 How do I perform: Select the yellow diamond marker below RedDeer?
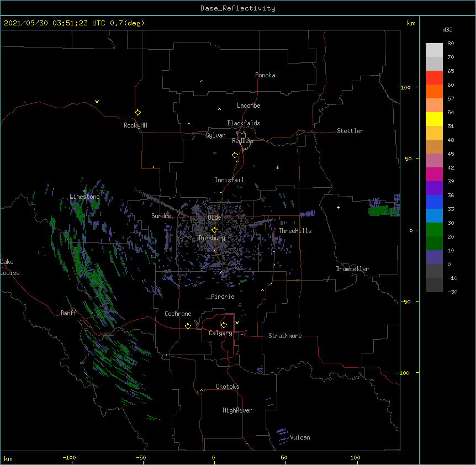pyautogui.click(x=235, y=155)
